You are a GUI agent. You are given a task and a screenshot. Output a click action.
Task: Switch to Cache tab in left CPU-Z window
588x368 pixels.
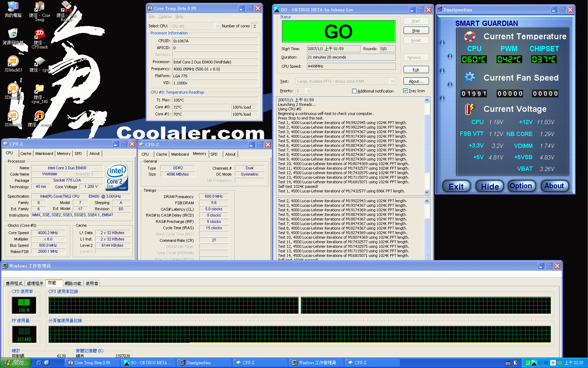coord(26,154)
